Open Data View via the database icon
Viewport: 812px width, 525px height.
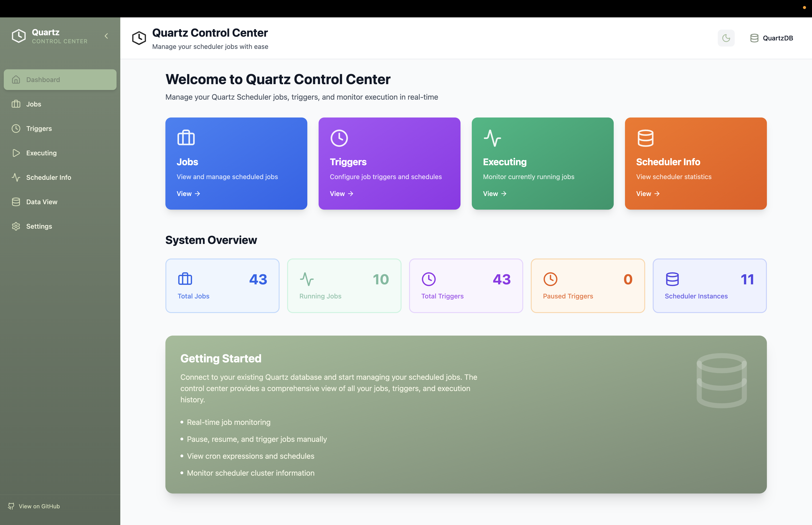(16, 202)
